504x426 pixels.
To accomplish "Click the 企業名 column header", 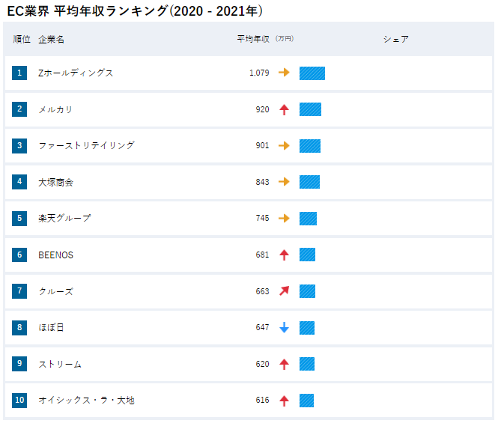I will 52,40.
